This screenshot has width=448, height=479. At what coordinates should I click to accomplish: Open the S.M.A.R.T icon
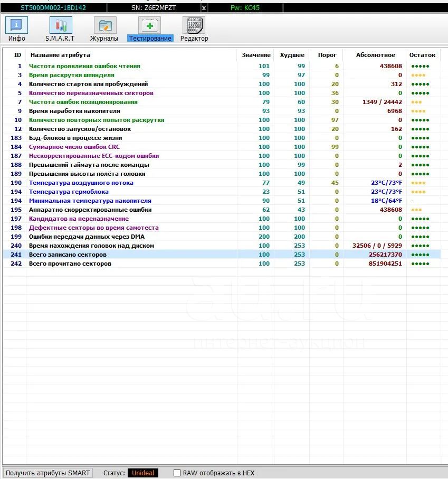pos(61,25)
